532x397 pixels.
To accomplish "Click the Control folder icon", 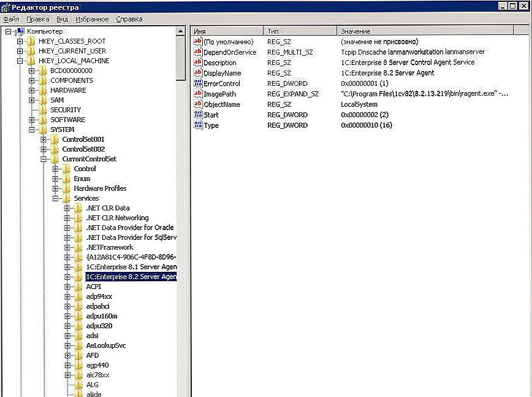I will [x=66, y=169].
